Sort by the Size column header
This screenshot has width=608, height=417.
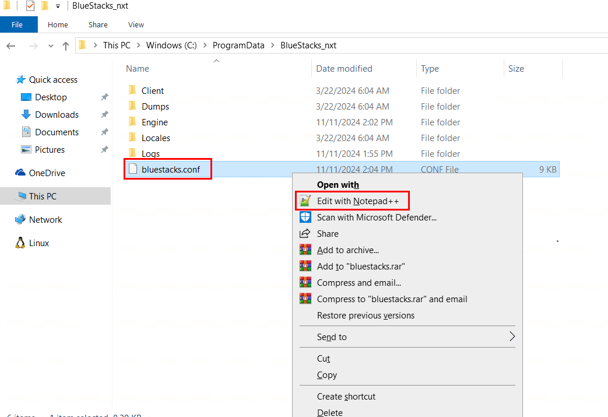(x=516, y=69)
